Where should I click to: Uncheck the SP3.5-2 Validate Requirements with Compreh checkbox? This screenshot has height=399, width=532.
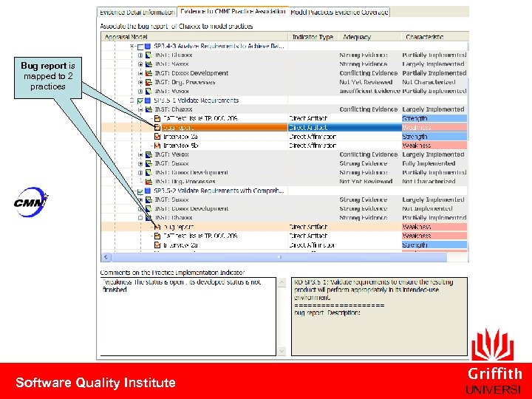(x=140, y=191)
